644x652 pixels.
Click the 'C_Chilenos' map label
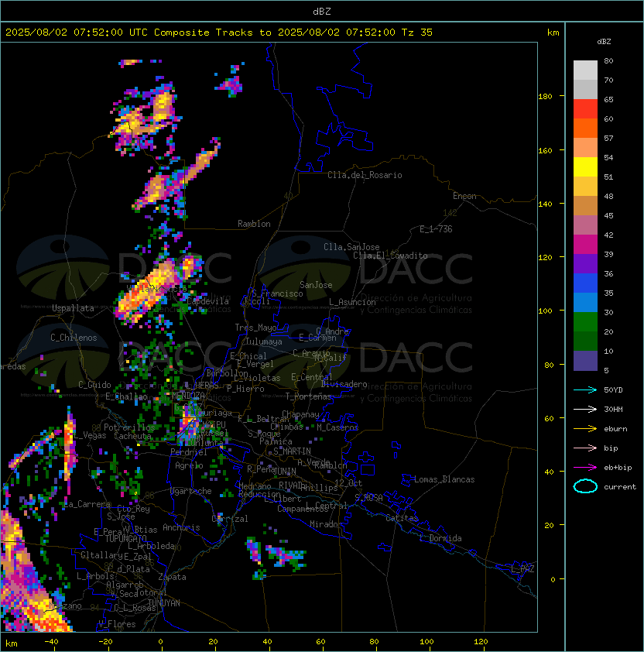tap(74, 338)
